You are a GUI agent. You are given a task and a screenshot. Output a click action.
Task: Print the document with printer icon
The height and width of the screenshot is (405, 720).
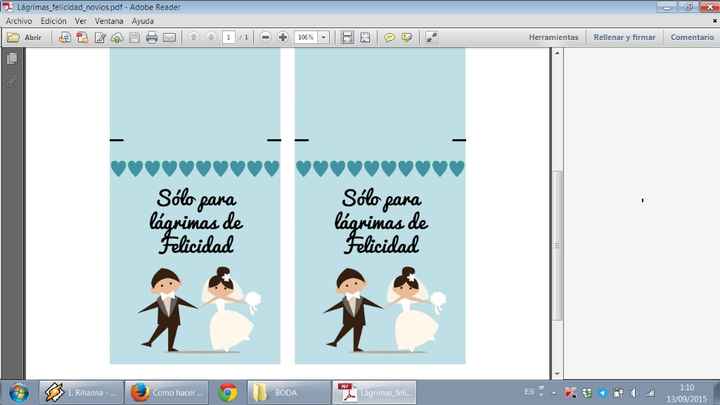152,38
